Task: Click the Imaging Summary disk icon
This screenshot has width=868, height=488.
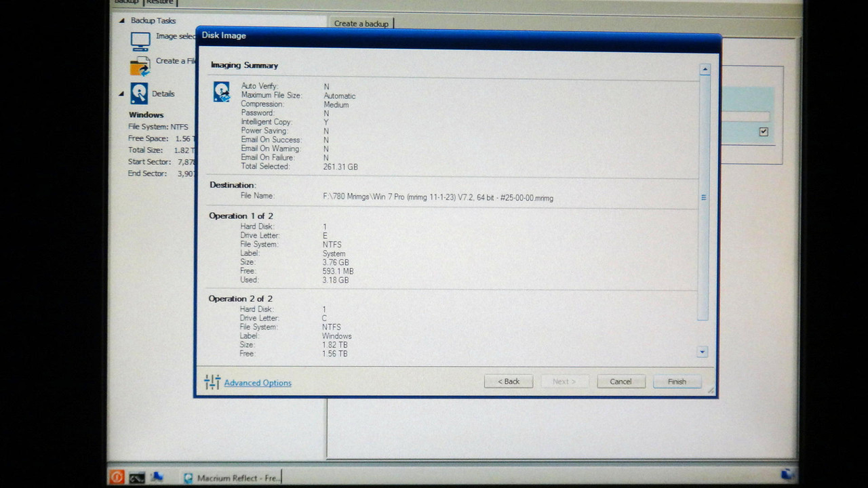Action: pyautogui.click(x=221, y=91)
